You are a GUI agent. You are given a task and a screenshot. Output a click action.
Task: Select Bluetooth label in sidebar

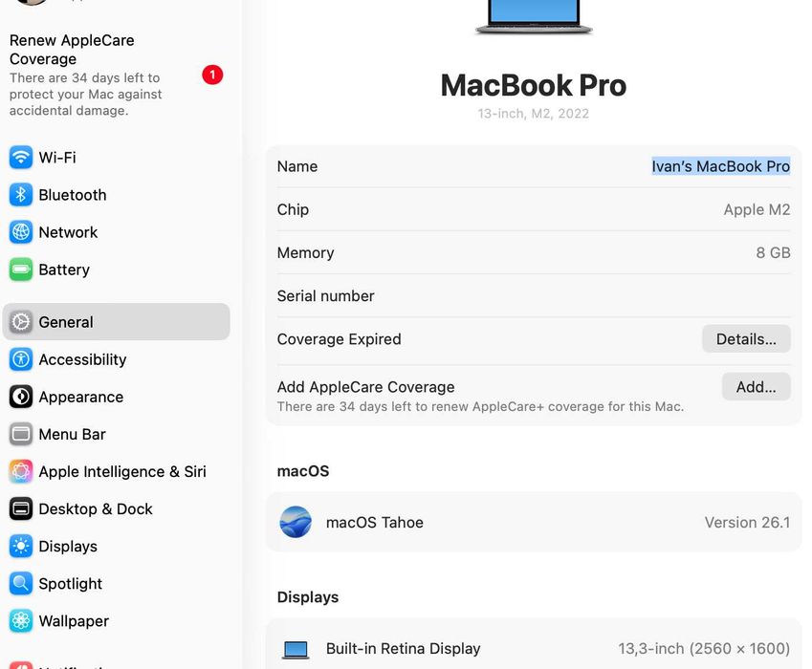point(73,195)
